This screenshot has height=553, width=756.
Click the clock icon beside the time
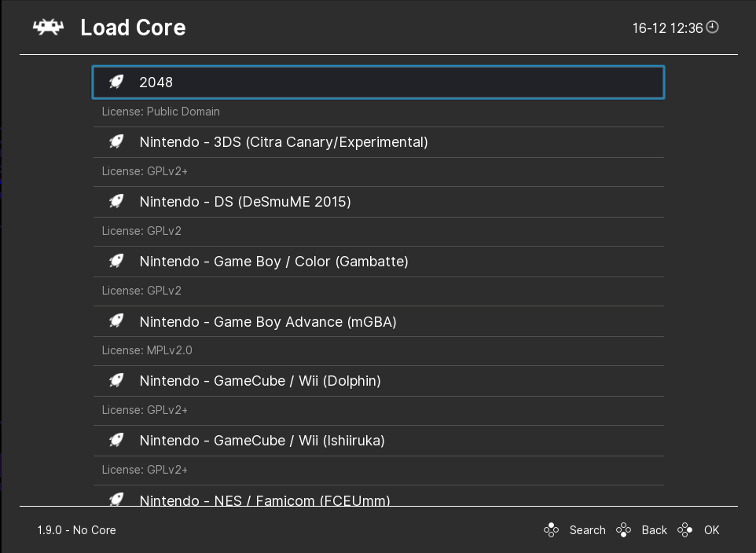pyautogui.click(x=712, y=27)
